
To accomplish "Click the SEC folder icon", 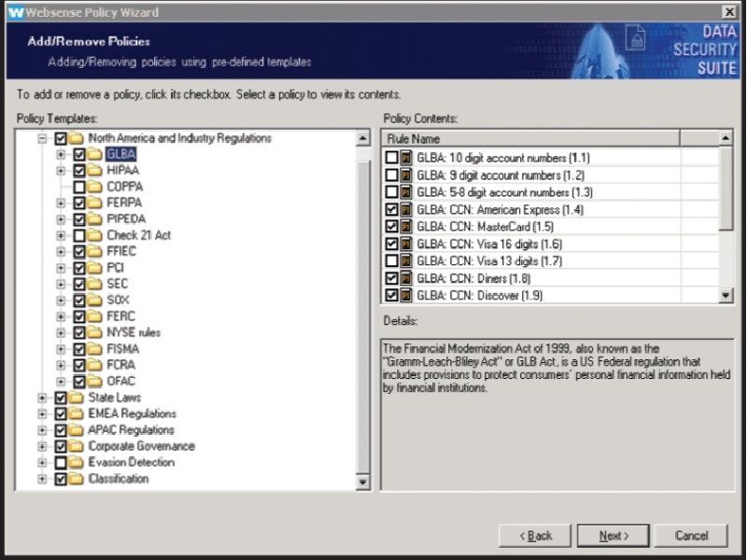I will click(95, 285).
